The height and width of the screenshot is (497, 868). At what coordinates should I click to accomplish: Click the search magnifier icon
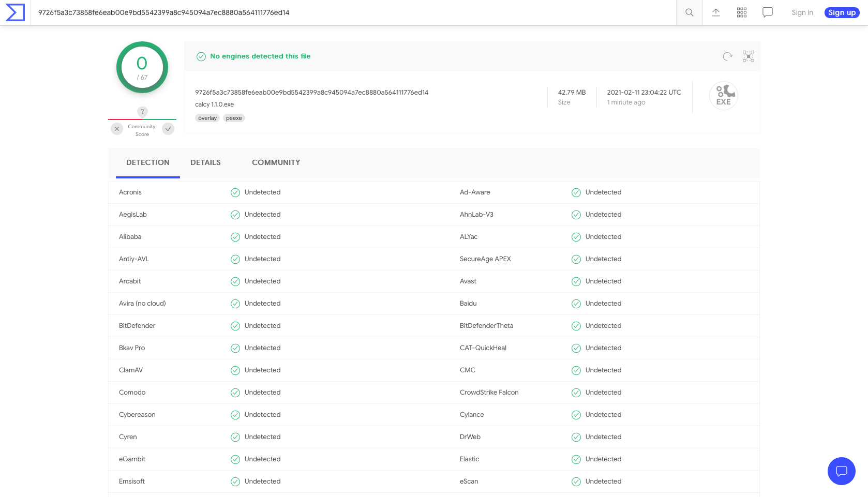690,12
